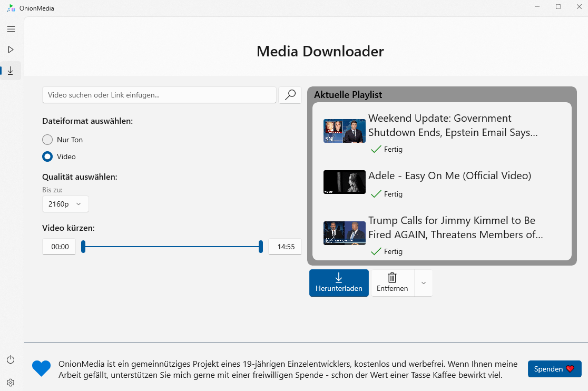Select the 'Video' radio button
Image resolution: width=588 pixels, height=391 pixels.
pyautogui.click(x=47, y=157)
